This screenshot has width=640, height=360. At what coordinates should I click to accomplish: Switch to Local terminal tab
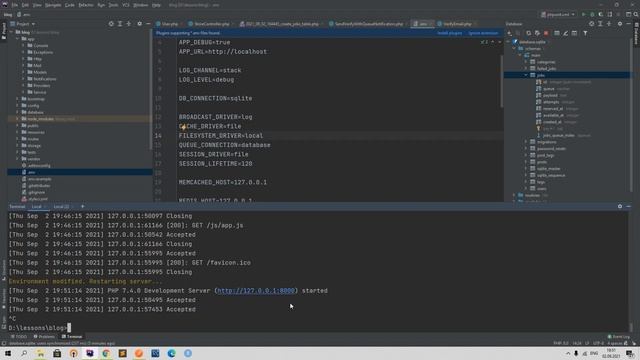[37, 207]
